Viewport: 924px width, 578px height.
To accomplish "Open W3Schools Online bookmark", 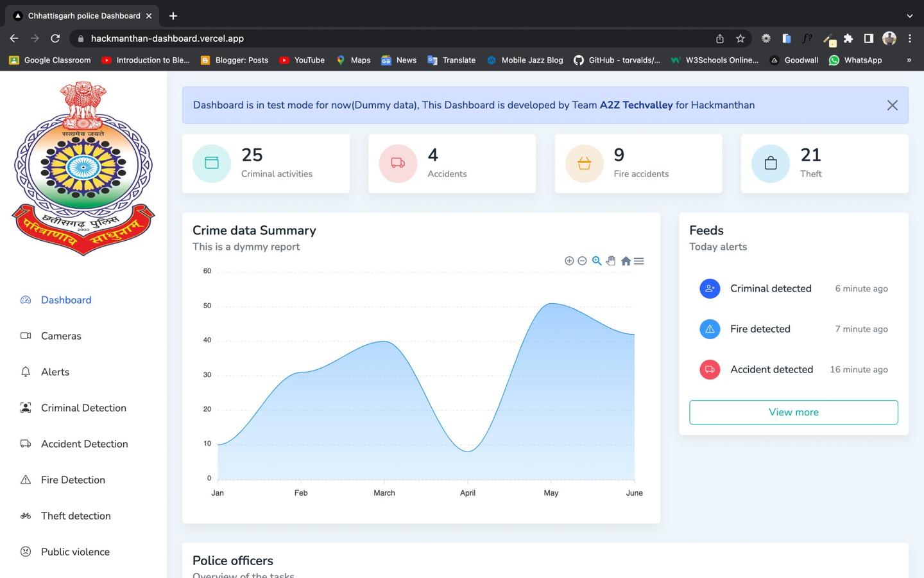I will [x=714, y=60].
